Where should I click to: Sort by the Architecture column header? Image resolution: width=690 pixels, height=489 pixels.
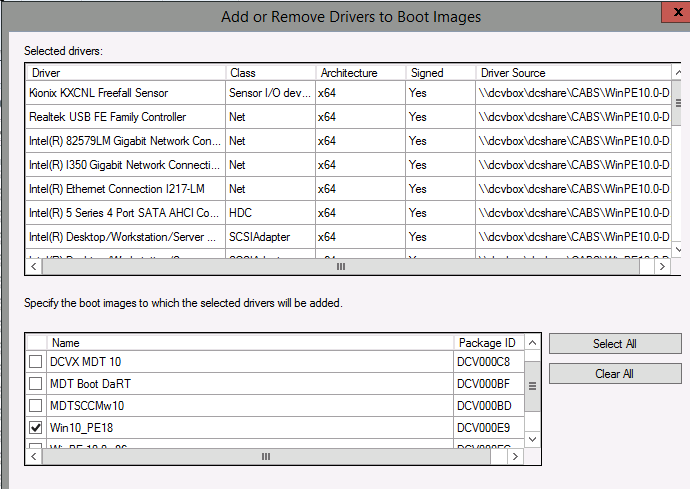[361, 73]
